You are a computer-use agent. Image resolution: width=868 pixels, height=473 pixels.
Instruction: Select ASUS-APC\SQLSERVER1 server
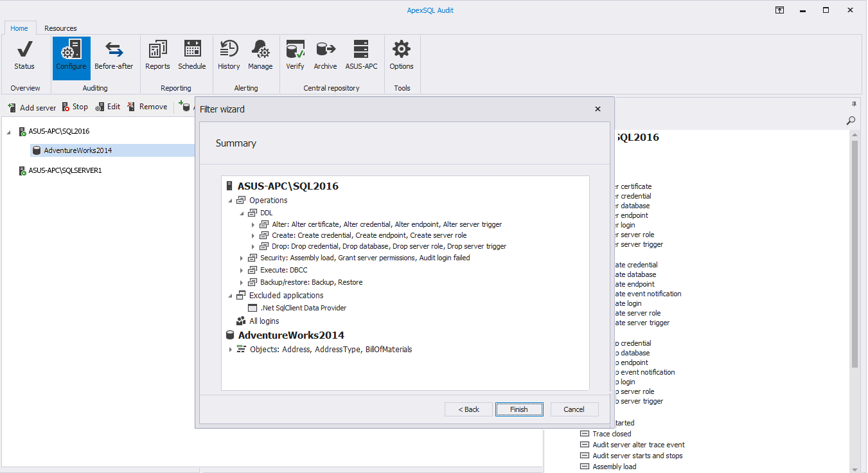[65, 171]
